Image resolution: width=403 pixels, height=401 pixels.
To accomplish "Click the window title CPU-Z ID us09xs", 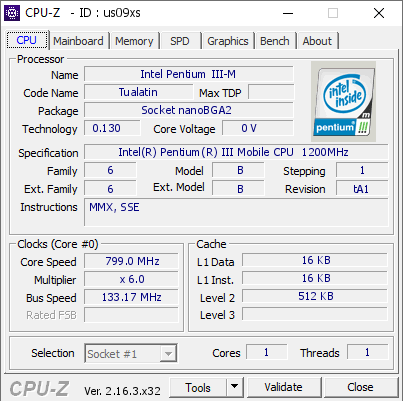I will (x=83, y=13).
